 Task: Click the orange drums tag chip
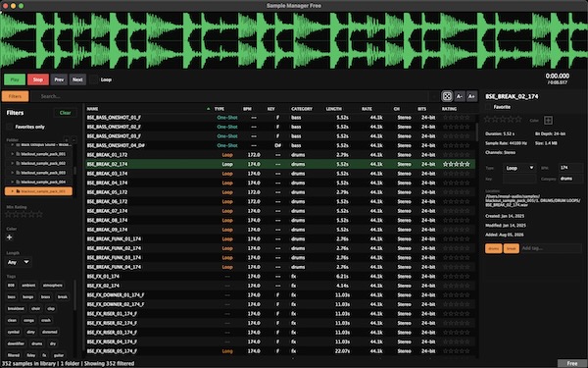pos(494,248)
